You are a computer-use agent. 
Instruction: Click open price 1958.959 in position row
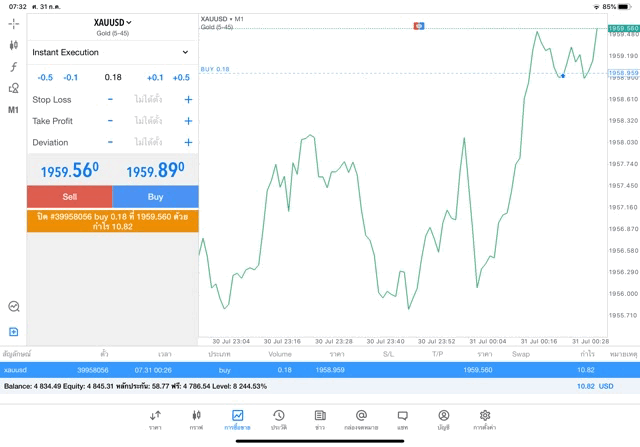pyautogui.click(x=330, y=370)
